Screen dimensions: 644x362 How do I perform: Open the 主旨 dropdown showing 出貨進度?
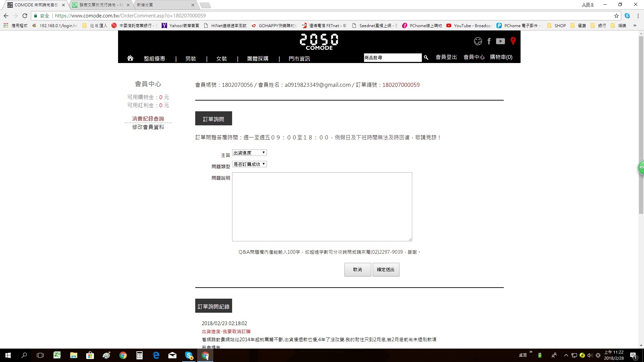pyautogui.click(x=249, y=153)
